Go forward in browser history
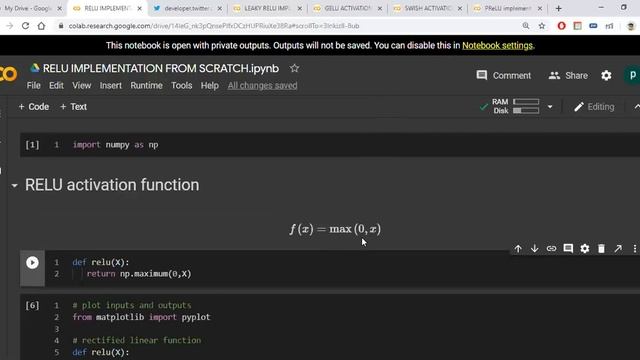The height and width of the screenshot is (360, 640). point(9,26)
